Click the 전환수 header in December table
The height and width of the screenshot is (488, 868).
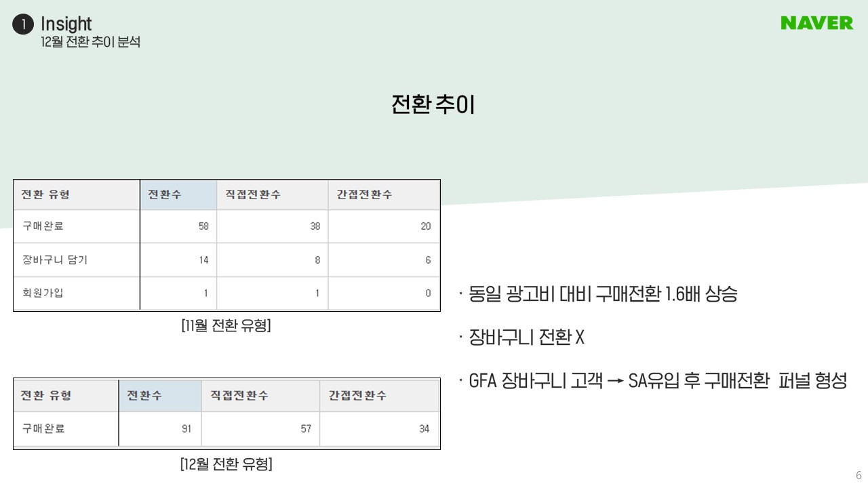[160, 396]
